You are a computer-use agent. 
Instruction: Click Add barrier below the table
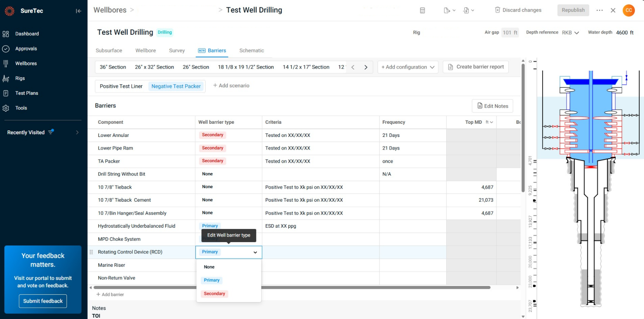tap(110, 295)
